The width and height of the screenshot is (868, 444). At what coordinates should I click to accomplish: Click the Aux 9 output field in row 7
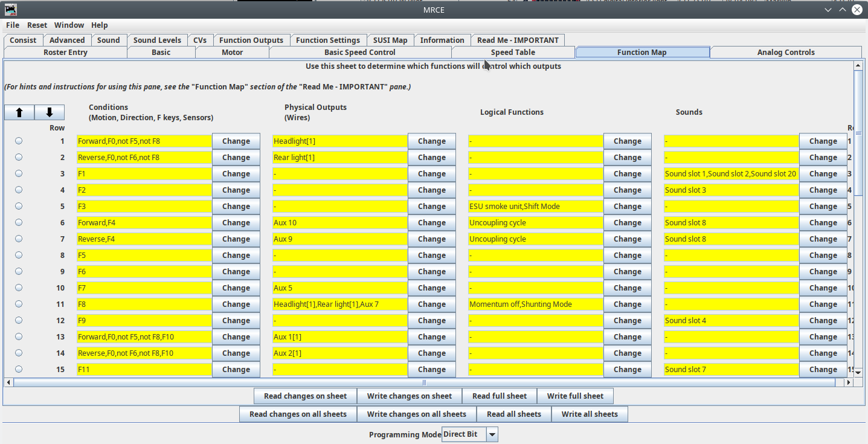tap(340, 239)
